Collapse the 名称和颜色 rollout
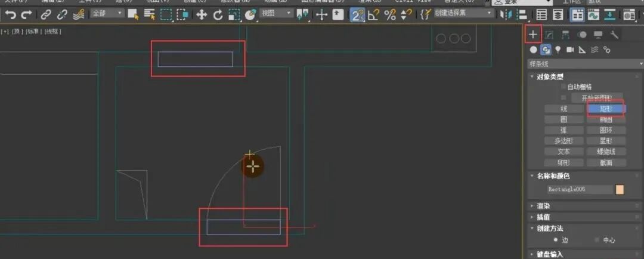The width and height of the screenshot is (644, 259). point(586,176)
